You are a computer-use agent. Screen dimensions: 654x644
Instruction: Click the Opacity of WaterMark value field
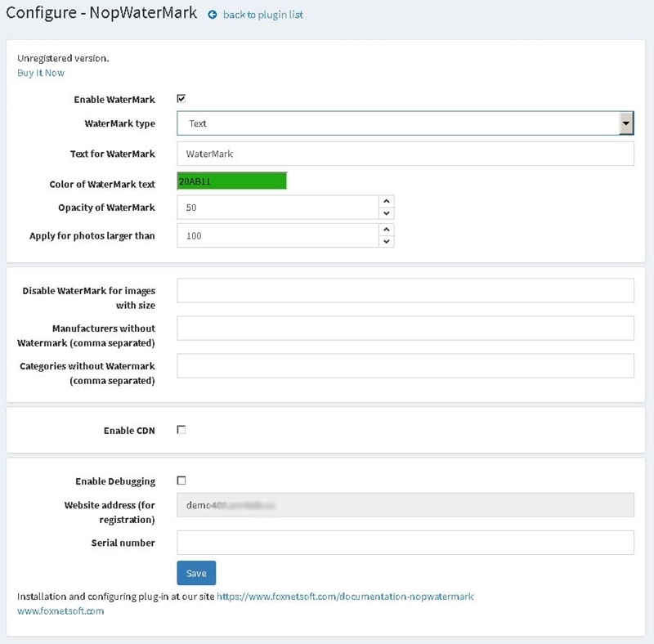[x=278, y=208]
